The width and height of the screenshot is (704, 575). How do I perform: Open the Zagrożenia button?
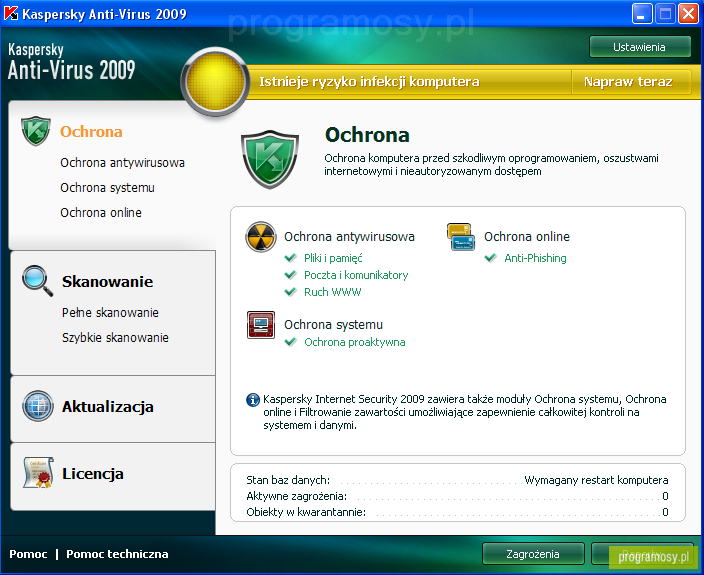[533, 554]
